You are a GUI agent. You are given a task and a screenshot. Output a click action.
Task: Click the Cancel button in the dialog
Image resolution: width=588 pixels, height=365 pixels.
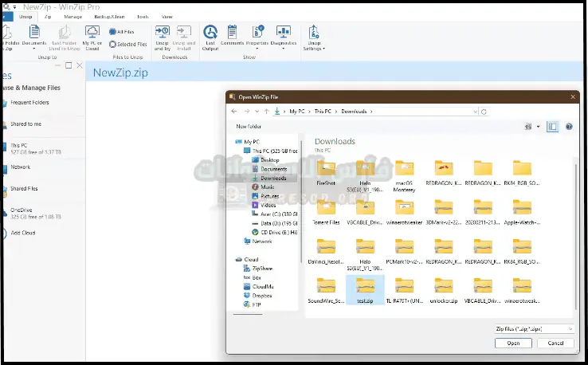tap(555, 343)
